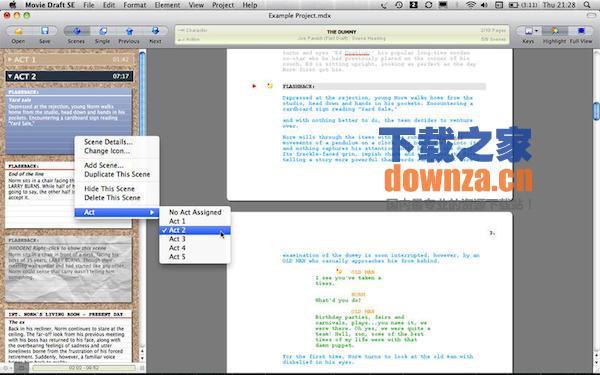Screen dimensions: 600x375
Task: Open Spotlight search in menu bar
Action: 587,5
